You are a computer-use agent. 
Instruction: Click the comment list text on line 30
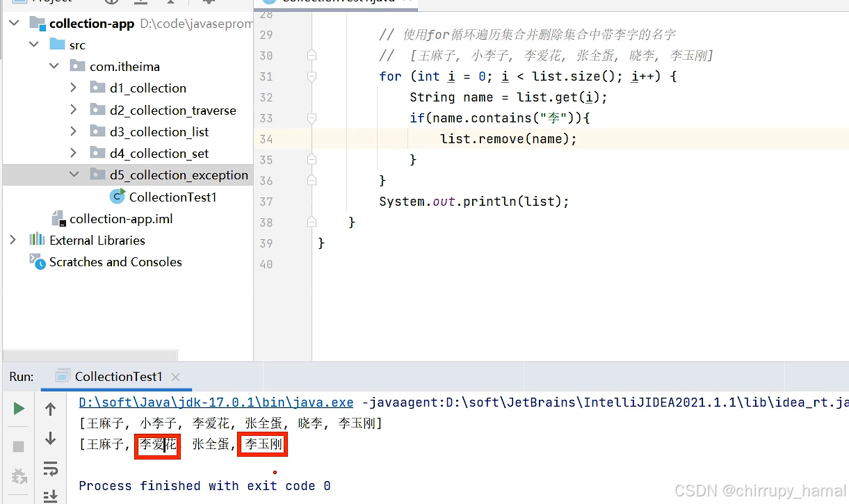(x=547, y=55)
